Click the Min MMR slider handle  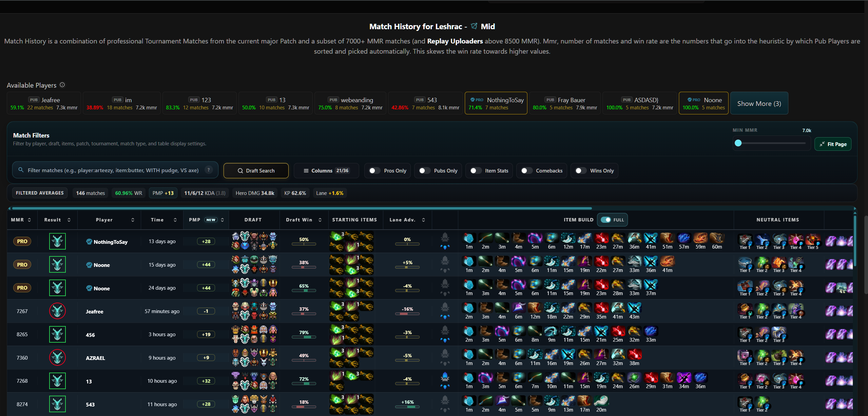click(738, 143)
